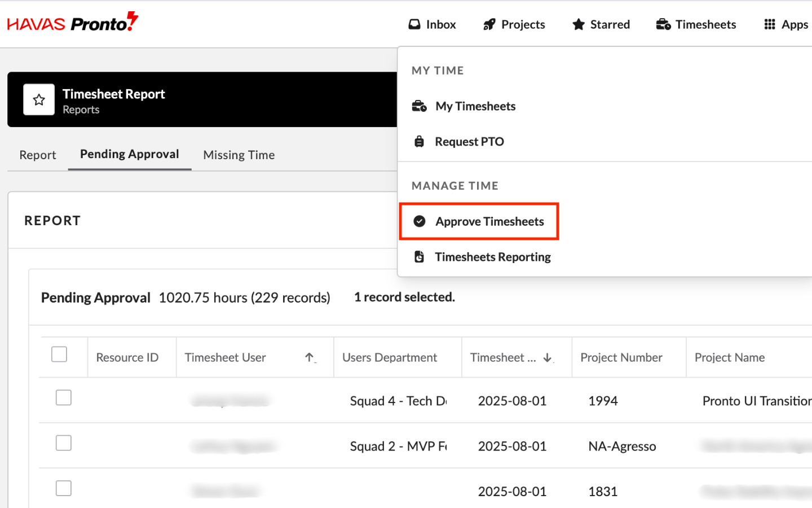Click the 'Squad 4 - Tech D' cell
The width and height of the screenshot is (812, 508).
point(398,401)
